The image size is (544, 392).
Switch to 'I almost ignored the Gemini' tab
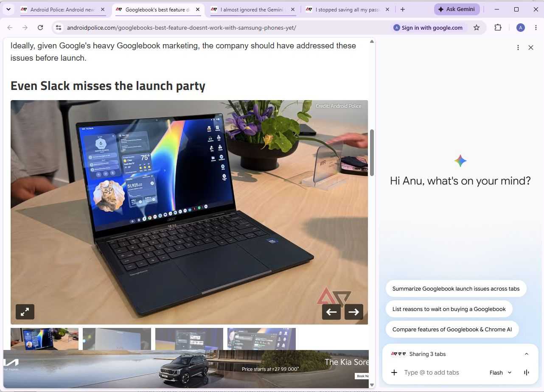coord(252,9)
